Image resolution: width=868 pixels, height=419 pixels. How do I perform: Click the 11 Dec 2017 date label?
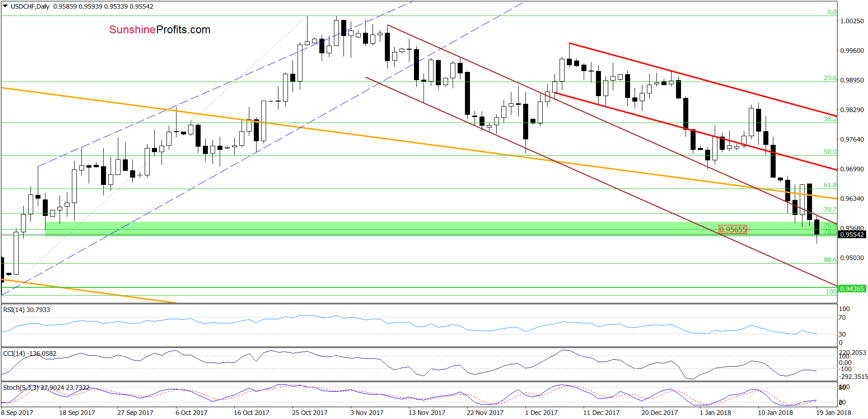click(601, 413)
